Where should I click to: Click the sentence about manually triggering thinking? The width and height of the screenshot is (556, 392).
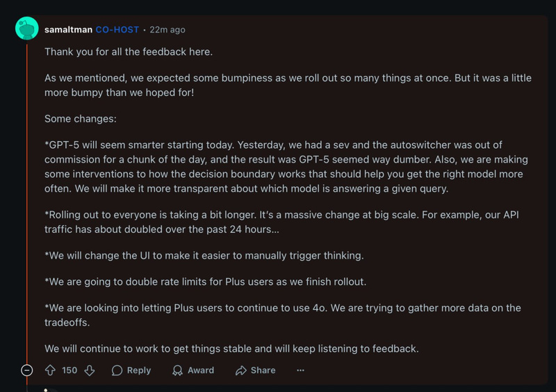(204, 256)
